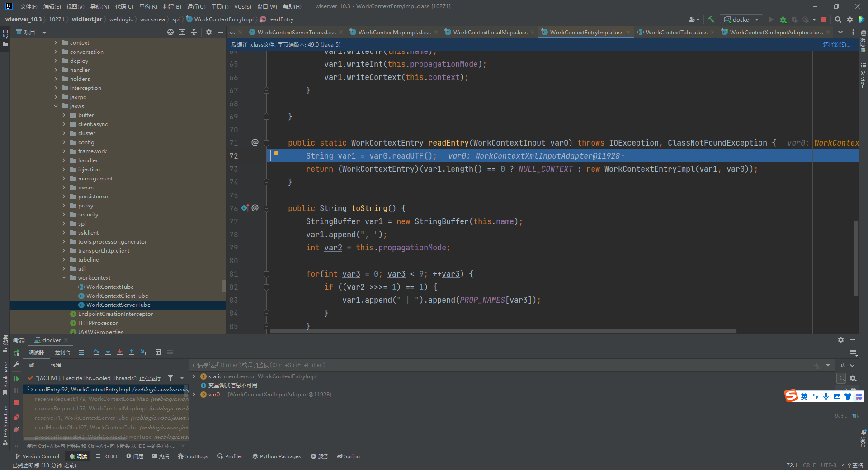Click 选择源(S)... link

[x=836, y=44]
